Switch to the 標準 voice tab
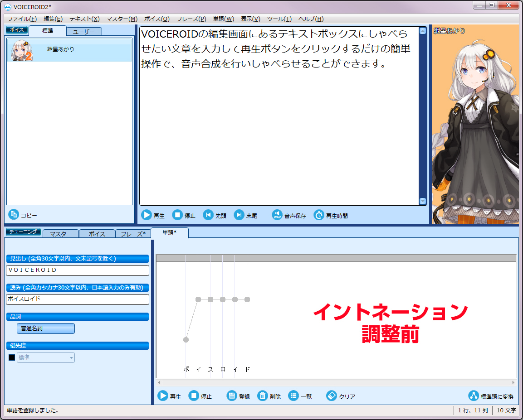 click(x=47, y=31)
